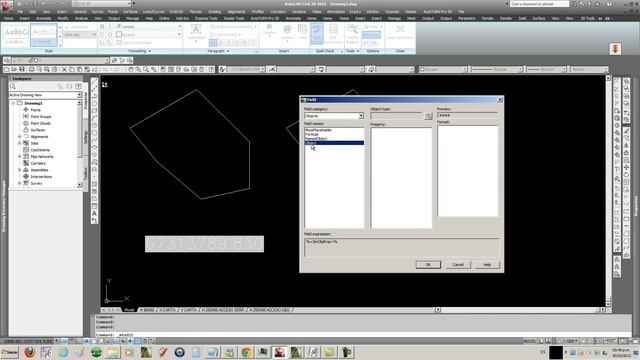
Task: Click the magnifier icon in Toolspace toolbar
Action: (x=13, y=86)
